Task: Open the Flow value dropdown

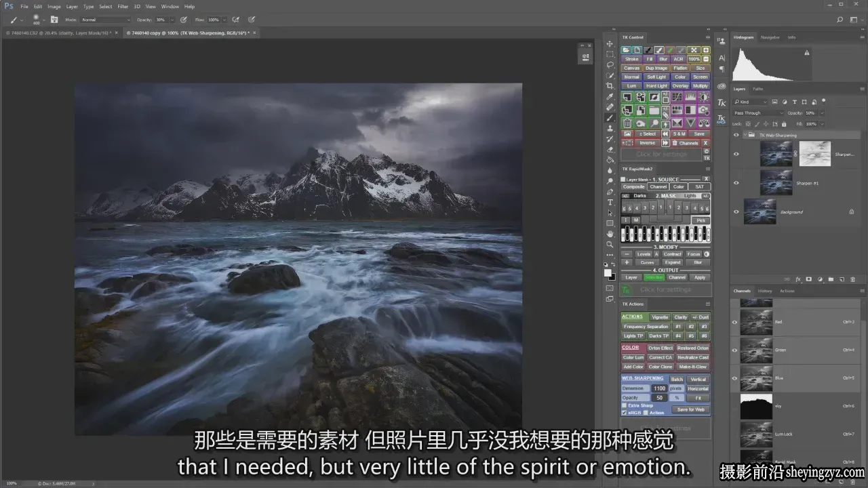Action: (224, 20)
